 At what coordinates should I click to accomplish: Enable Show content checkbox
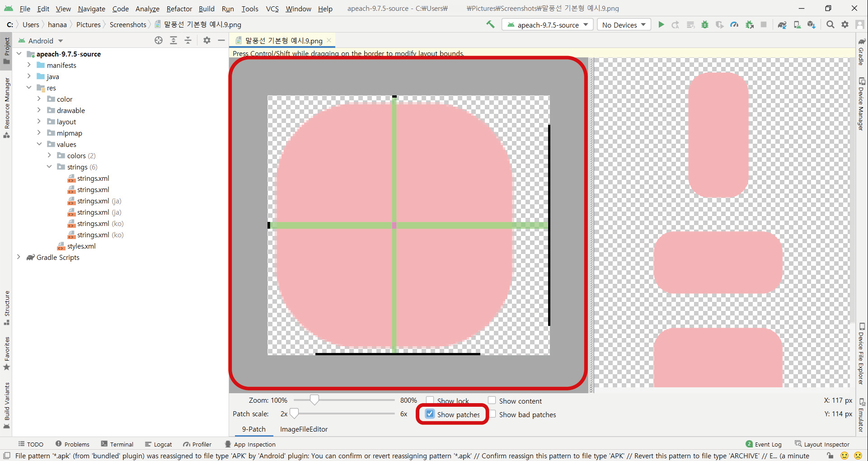pyautogui.click(x=492, y=400)
